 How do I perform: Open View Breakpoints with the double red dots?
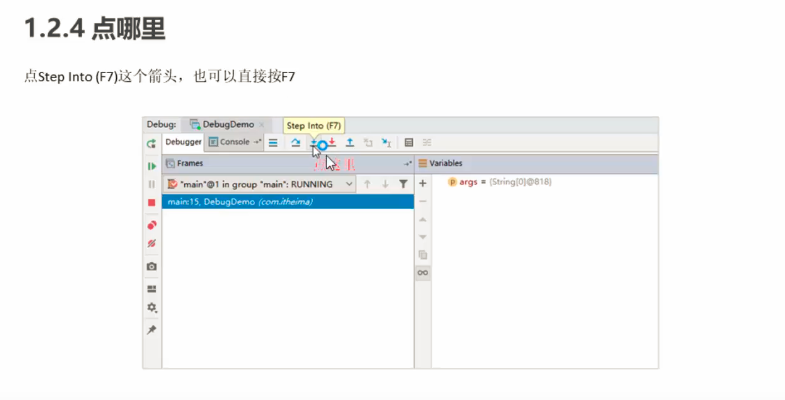pyautogui.click(x=151, y=225)
